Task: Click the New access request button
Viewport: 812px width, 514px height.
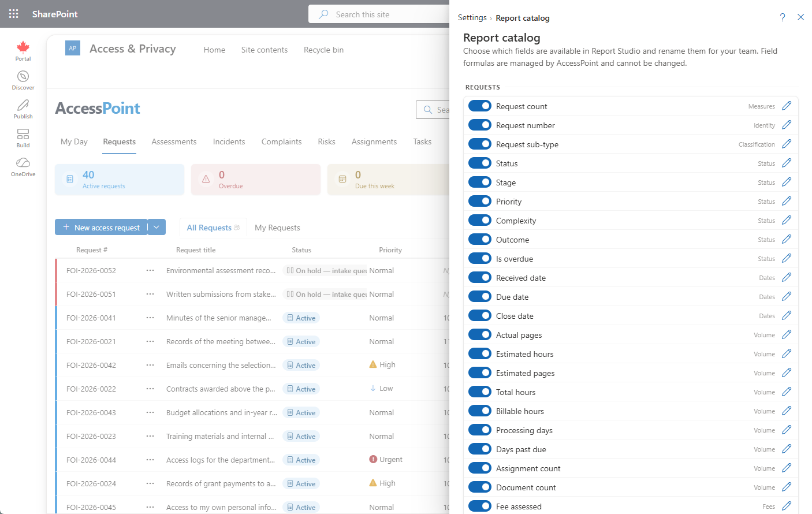Action: (101, 227)
